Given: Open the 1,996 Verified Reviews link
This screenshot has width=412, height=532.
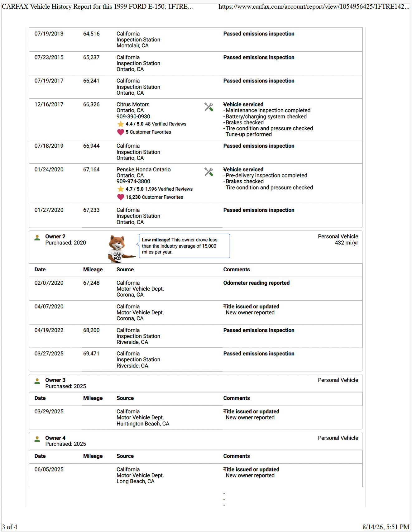Looking at the screenshot, I should pos(169,189).
